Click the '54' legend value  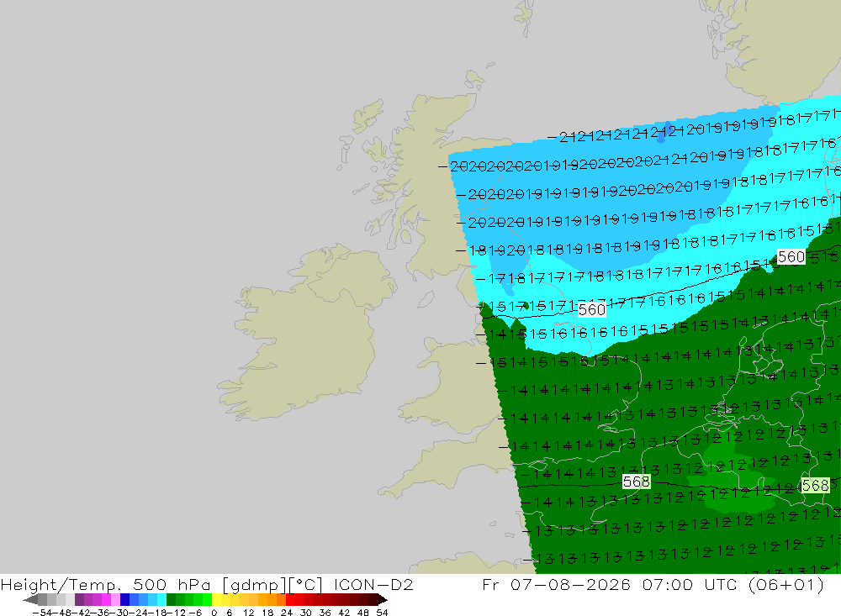coord(382,613)
